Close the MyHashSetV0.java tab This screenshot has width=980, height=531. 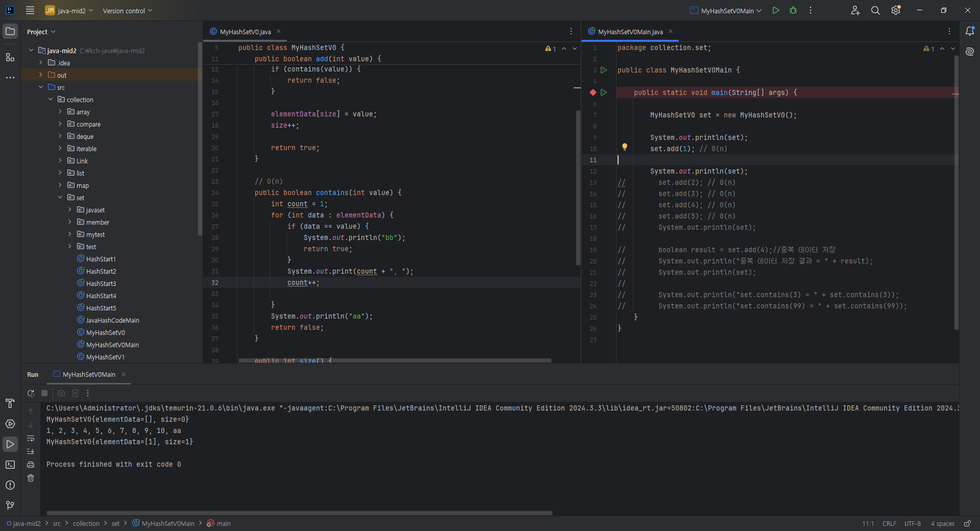coord(279,32)
